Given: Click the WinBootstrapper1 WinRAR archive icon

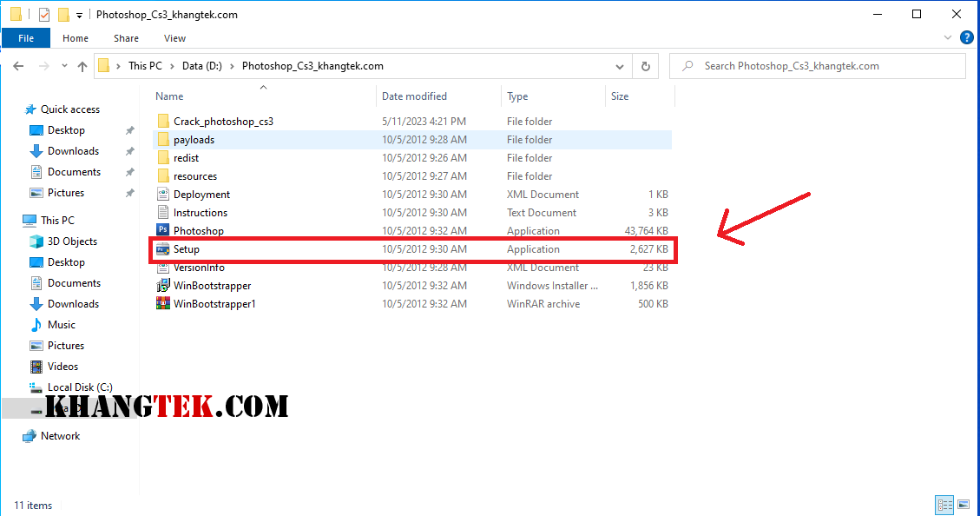Looking at the screenshot, I should pos(162,304).
